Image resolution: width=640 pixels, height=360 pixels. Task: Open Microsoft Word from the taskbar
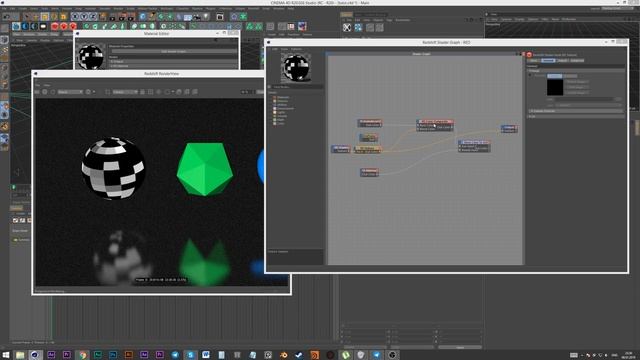[x=206, y=355]
